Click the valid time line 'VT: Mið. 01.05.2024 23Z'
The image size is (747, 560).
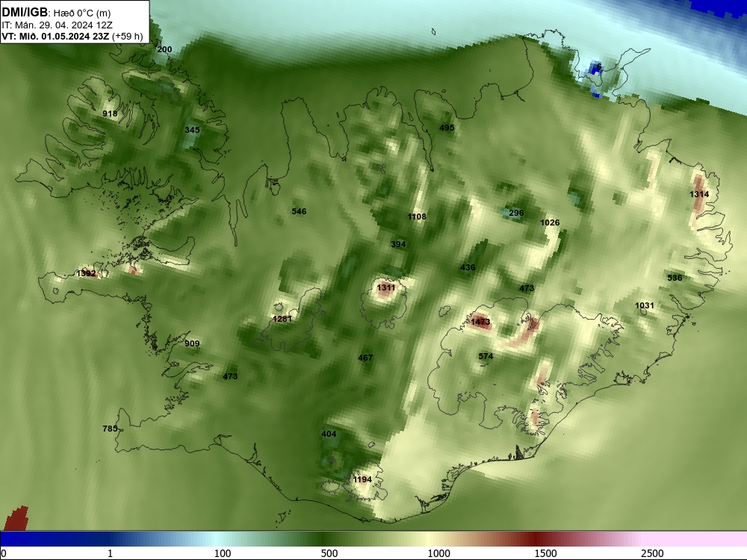(x=55, y=36)
